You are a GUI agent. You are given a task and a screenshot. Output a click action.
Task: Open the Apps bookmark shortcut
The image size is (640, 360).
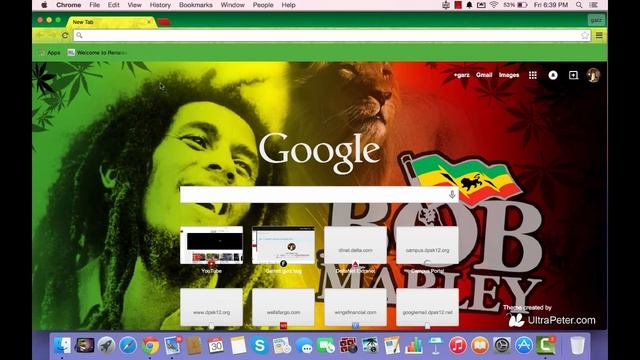(x=50, y=53)
